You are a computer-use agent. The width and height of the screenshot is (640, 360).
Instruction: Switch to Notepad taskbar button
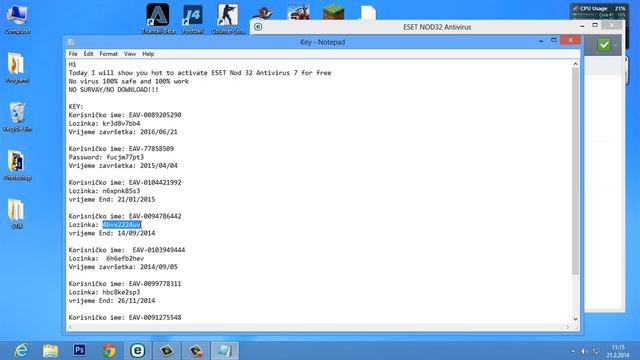(225, 351)
